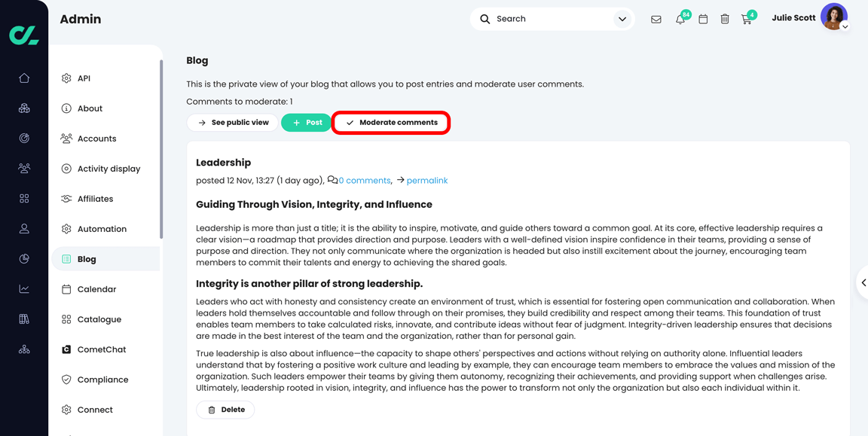Expand the search filter chevron

click(x=621, y=18)
